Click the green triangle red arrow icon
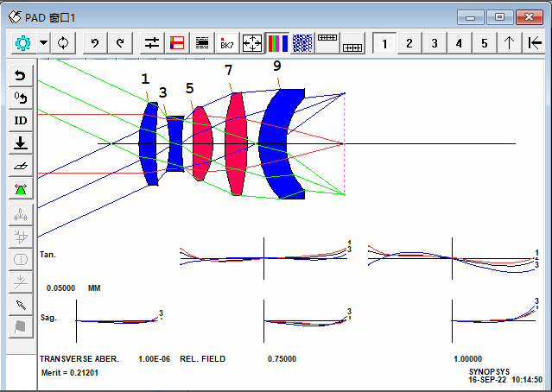552x392 pixels. pyautogui.click(x=21, y=188)
